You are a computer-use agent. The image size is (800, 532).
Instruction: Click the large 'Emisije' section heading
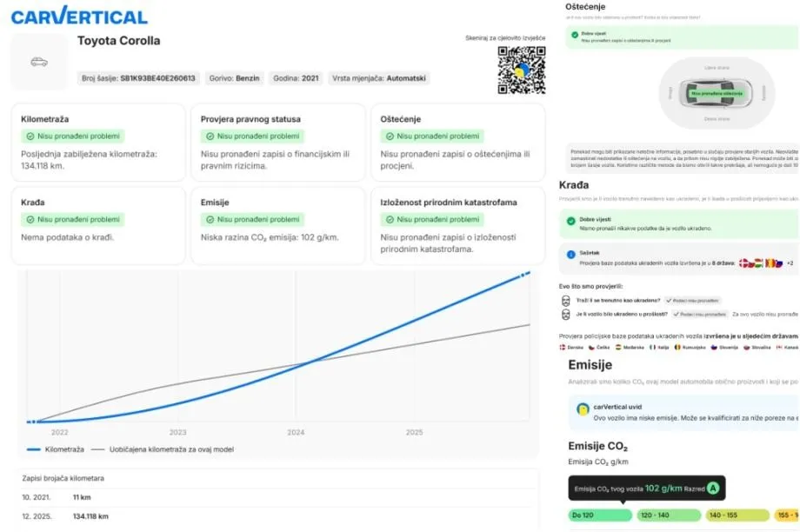click(590, 365)
